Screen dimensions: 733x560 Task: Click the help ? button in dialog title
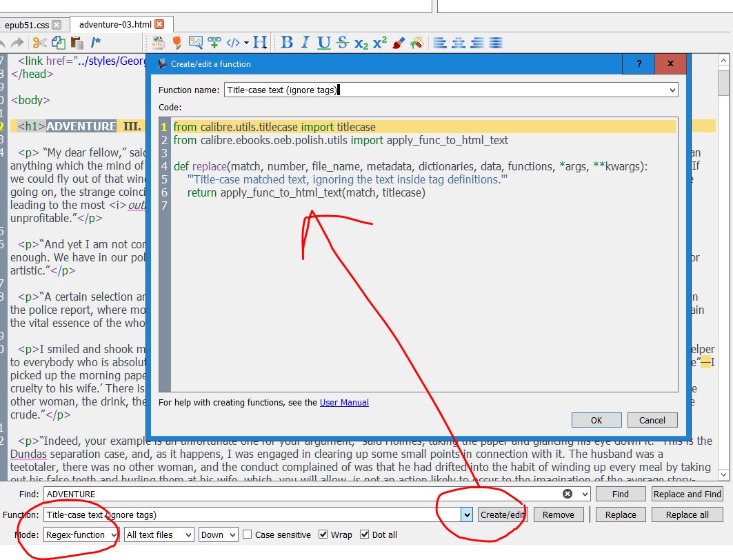[x=639, y=63]
